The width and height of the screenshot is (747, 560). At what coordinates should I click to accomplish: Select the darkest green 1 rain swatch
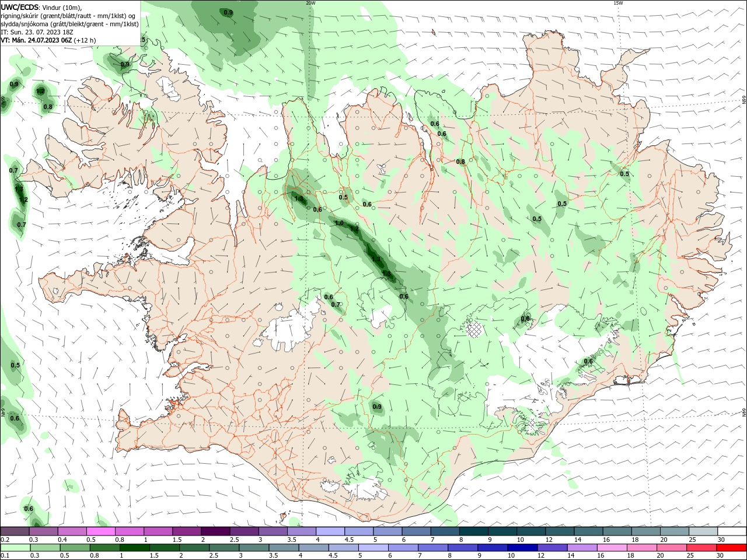(134, 548)
